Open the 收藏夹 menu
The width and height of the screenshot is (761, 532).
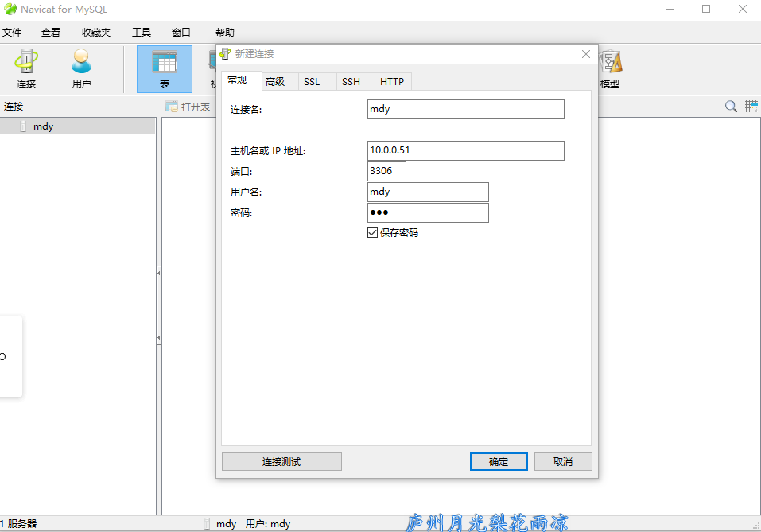coord(96,33)
